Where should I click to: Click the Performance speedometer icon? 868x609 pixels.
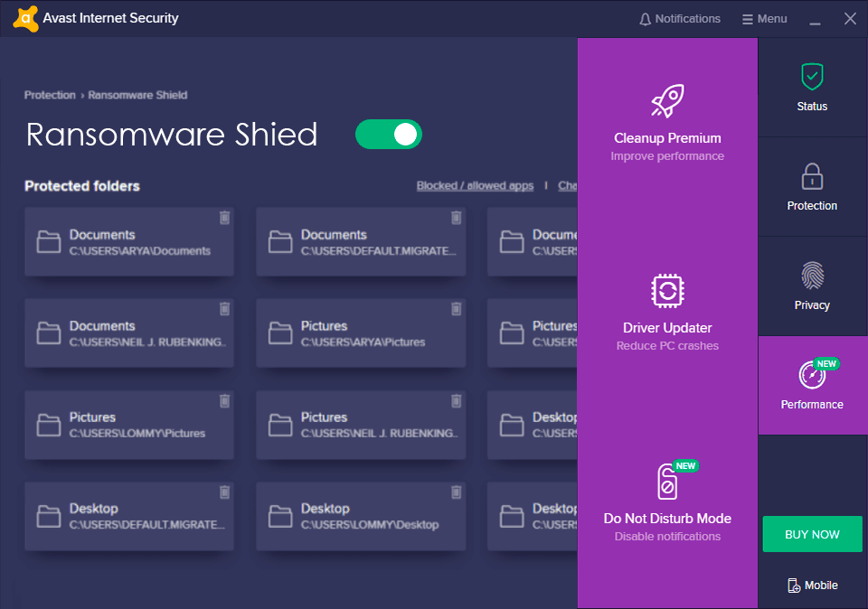point(811,374)
